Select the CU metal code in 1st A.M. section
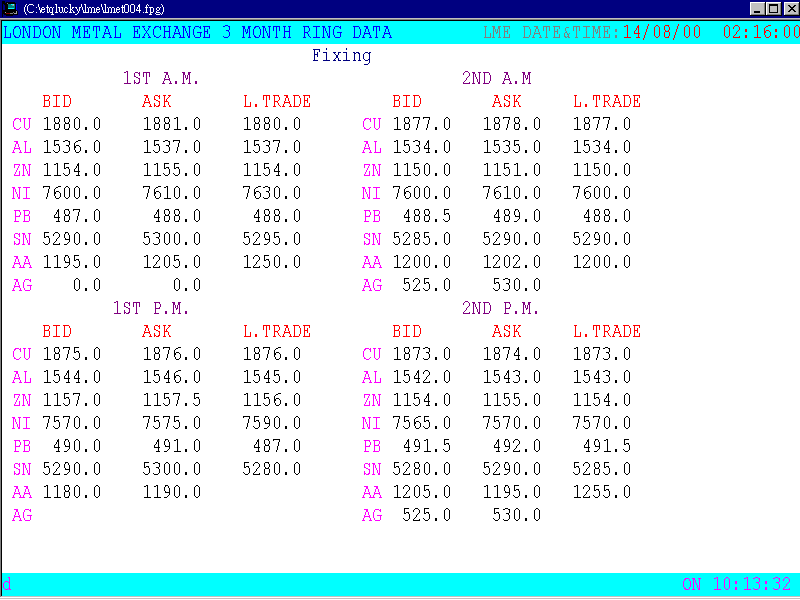The image size is (800, 600). [21, 124]
